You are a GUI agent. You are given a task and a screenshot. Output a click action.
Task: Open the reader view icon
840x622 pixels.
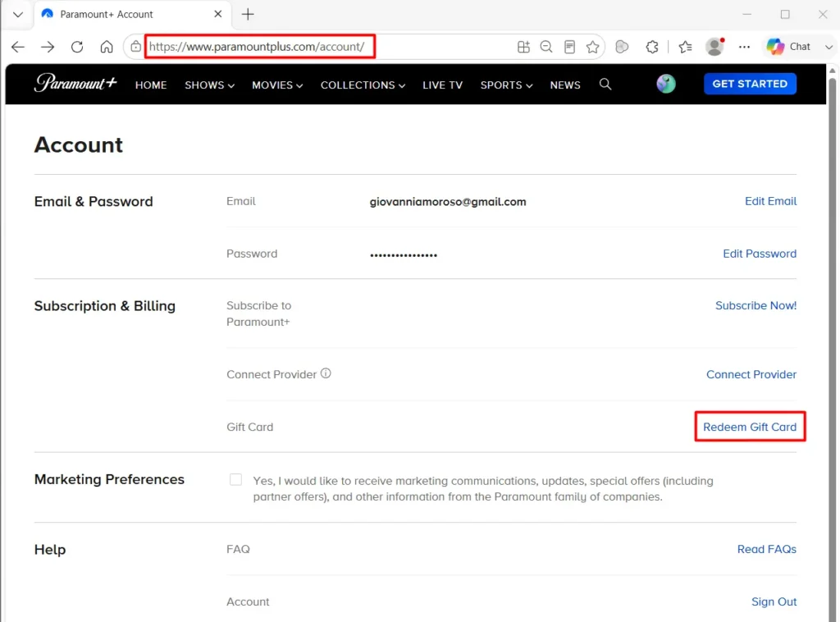tap(569, 47)
